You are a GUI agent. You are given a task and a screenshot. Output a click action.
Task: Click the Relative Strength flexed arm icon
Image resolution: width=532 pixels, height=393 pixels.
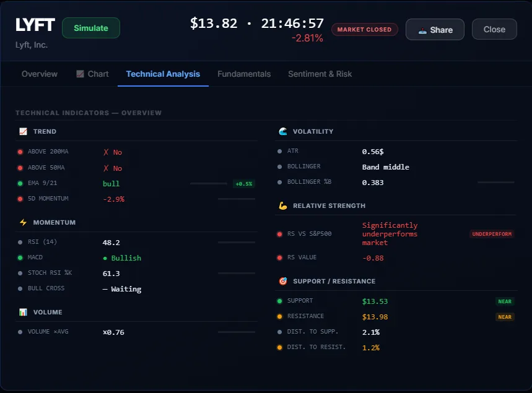[283, 205]
